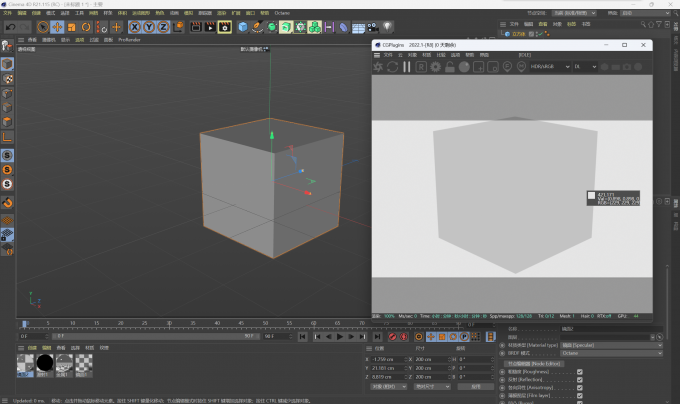
Task: Click the Cloner array icon
Action: tap(314, 27)
